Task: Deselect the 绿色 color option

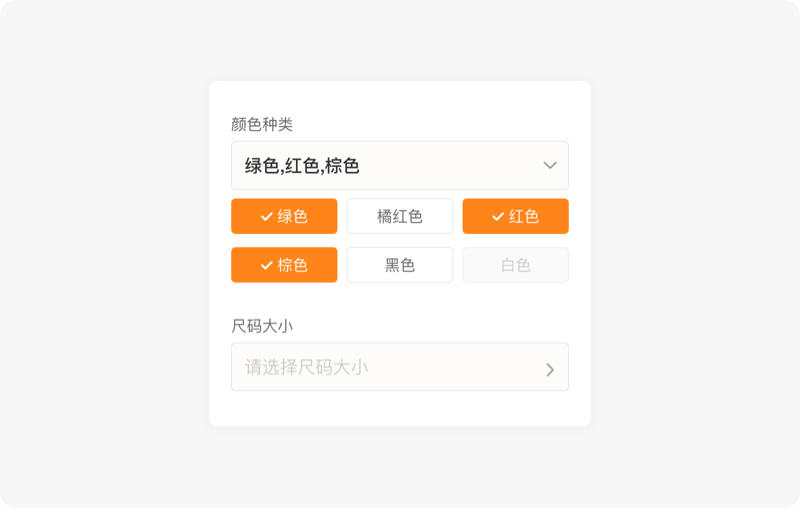Action: click(x=284, y=216)
